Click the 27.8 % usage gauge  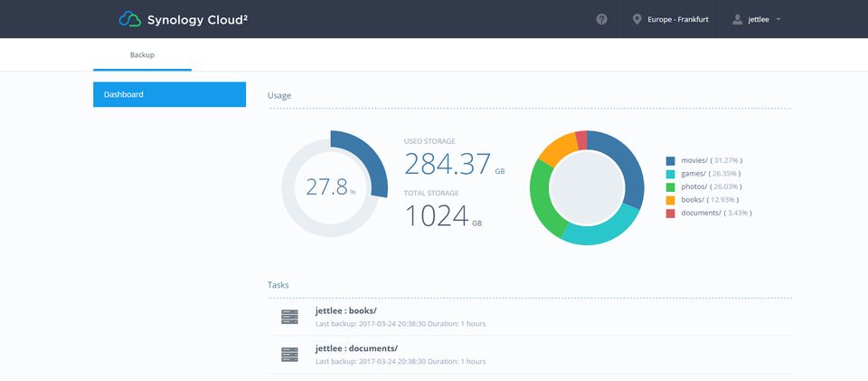pos(335,184)
